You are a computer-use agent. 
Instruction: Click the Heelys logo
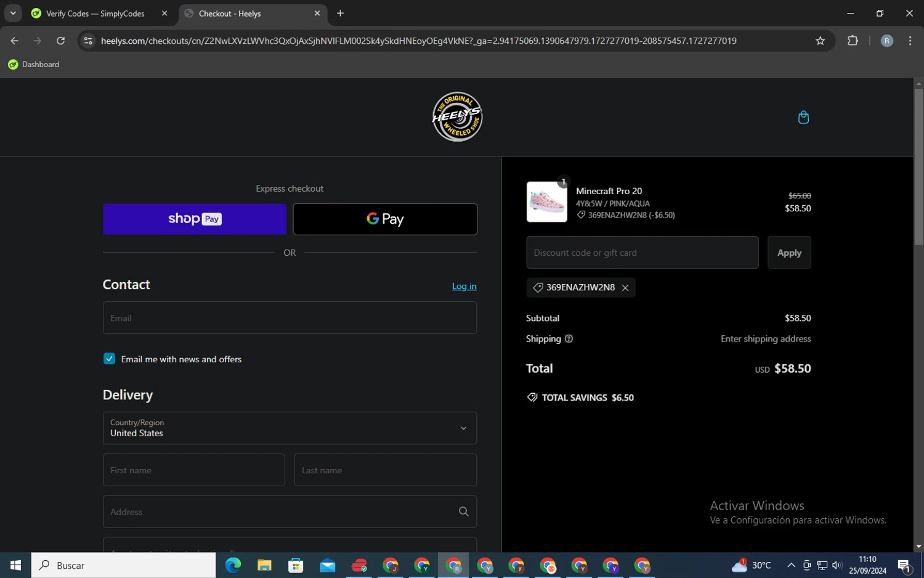pyautogui.click(x=457, y=117)
